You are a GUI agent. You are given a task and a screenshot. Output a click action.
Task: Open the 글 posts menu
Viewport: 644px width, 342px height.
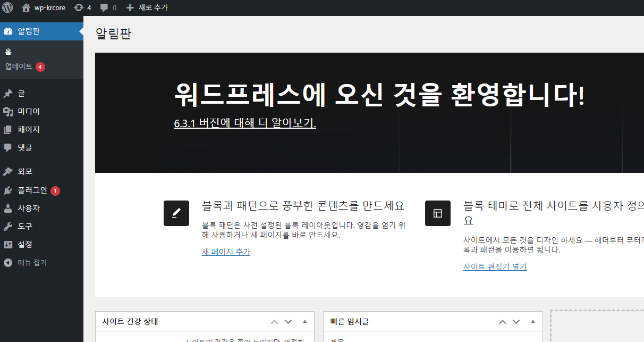click(x=41, y=94)
